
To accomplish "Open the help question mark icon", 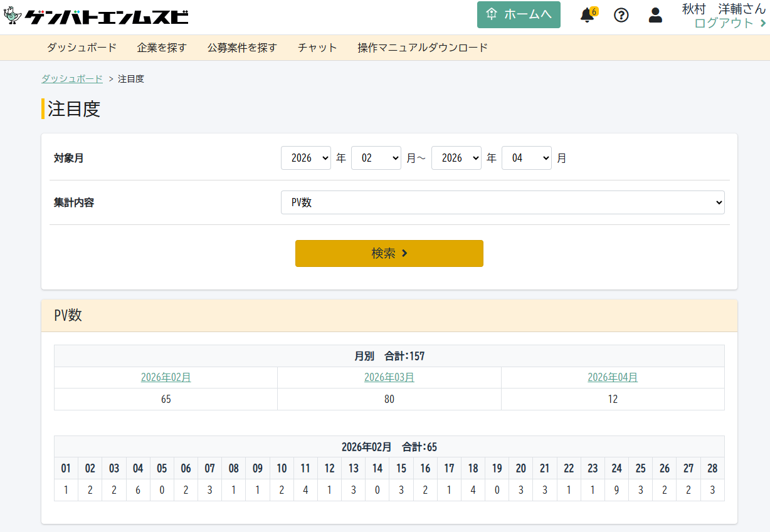I will (621, 15).
